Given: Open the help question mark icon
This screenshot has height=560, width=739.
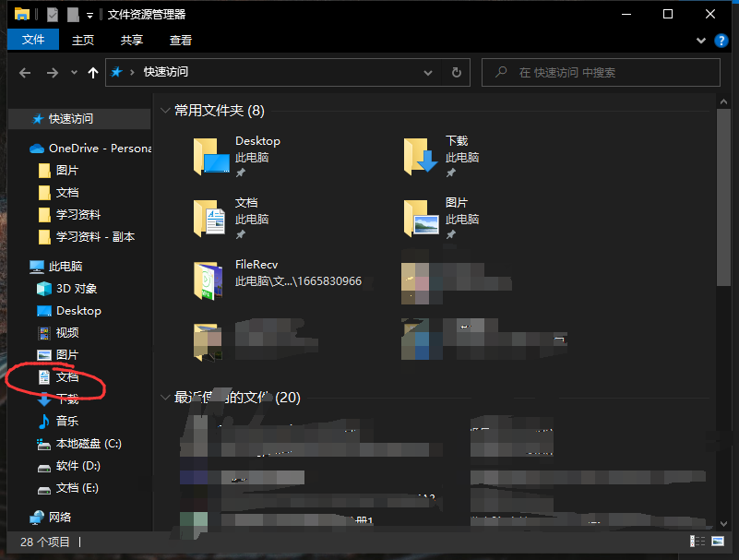Looking at the screenshot, I should (x=721, y=41).
